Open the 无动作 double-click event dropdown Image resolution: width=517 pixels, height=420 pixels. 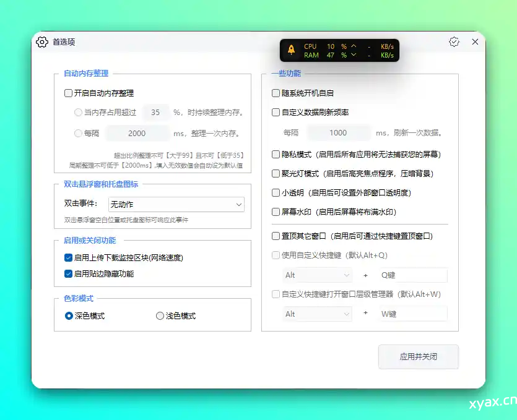[176, 204]
